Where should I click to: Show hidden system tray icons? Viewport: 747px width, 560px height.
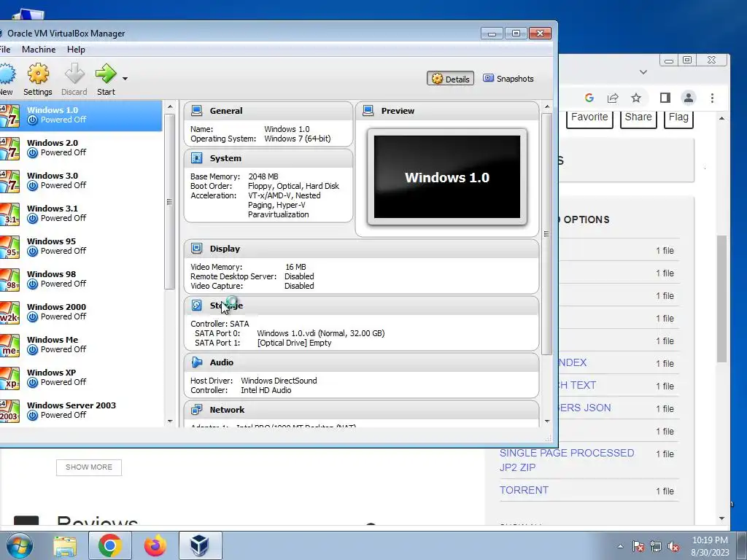[620, 546]
